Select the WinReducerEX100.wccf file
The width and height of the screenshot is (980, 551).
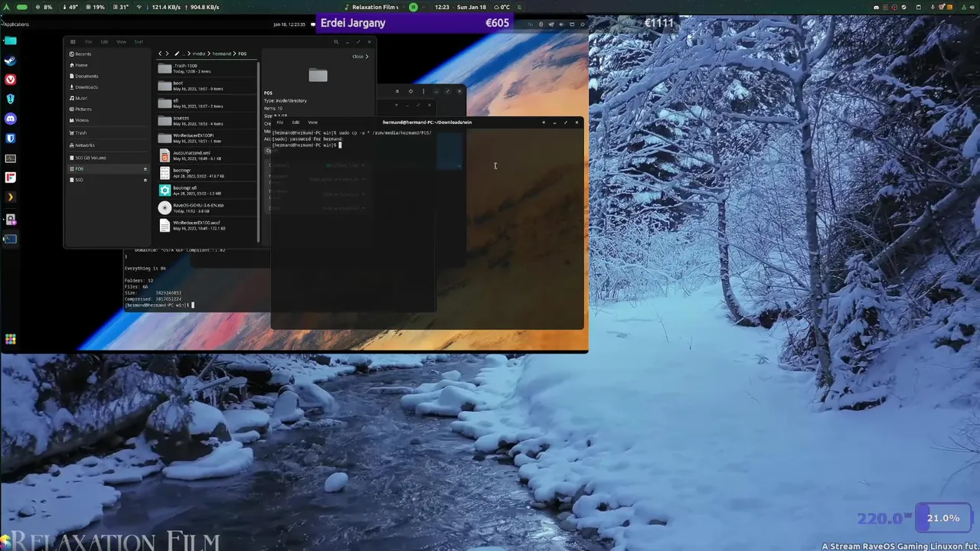pos(207,225)
